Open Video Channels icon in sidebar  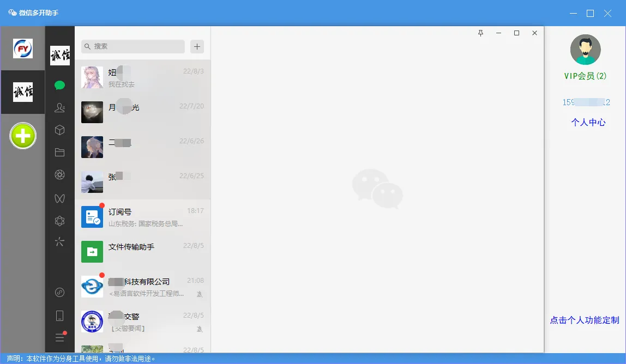pos(60,198)
